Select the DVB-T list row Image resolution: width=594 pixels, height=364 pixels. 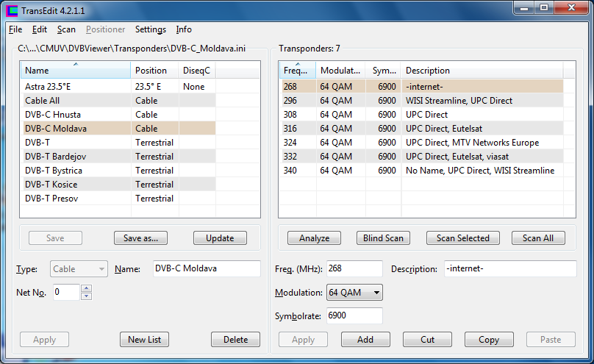(x=119, y=143)
